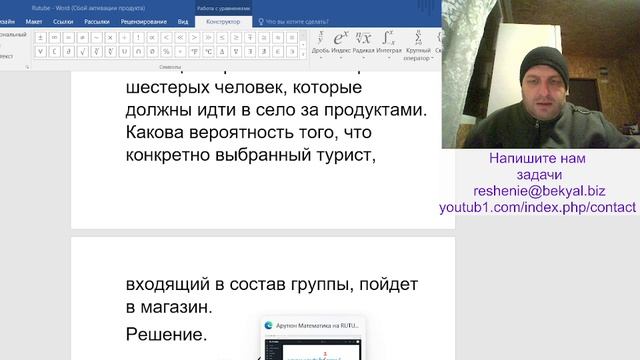The image size is (640, 360).
Task: Insert the not-equal symbol
Action: point(82,38)
